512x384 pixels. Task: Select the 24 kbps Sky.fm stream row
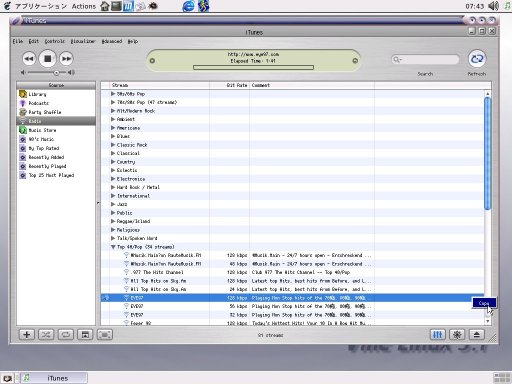[x=293, y=289]
